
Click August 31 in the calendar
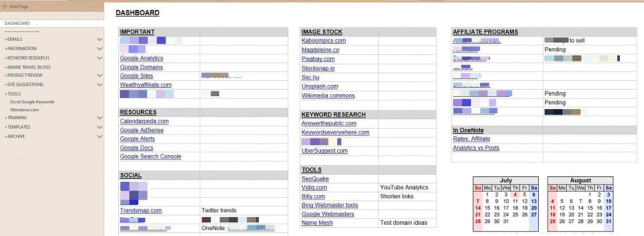[x=609, y=221]
